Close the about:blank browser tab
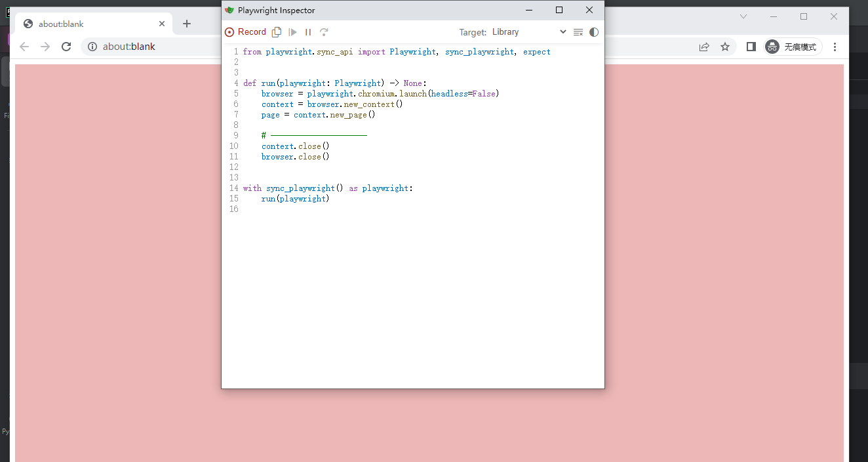Image resolution: width=868 pixels, height=462 pixels. click(162, 24)
